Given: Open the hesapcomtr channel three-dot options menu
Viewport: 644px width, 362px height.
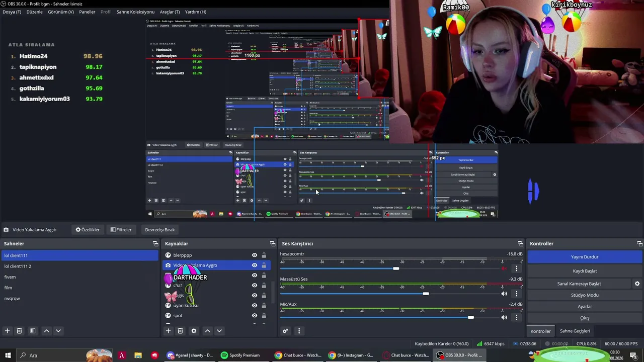Looking at the screenshot, I should pyautogui.click(x=516, y=268).
